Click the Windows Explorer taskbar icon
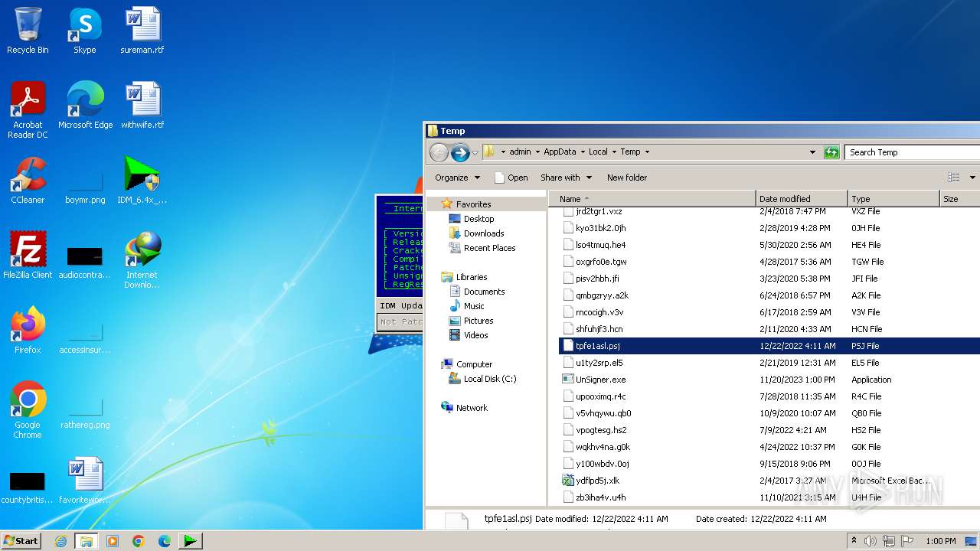This screenshot has height=551, width=980. pyautogui.click(x=87, y=541)
